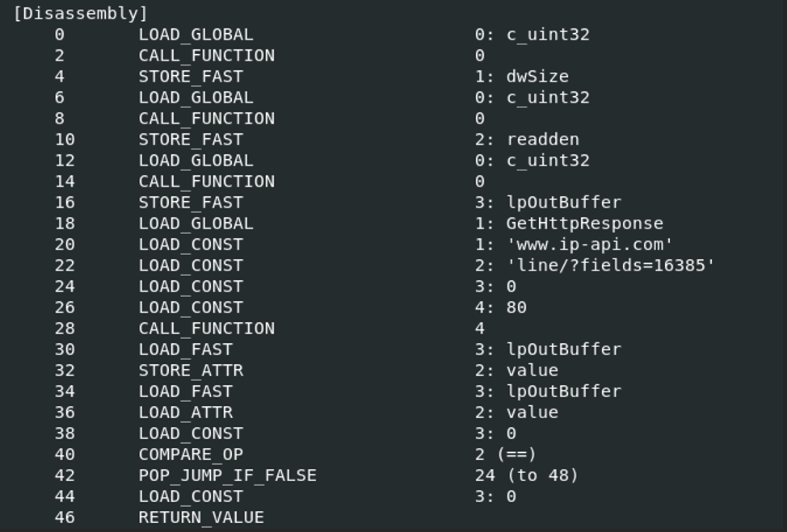Click the [Disassembly] header text
The width and height of the screenshot is (787, 532).
pos(81,14)
